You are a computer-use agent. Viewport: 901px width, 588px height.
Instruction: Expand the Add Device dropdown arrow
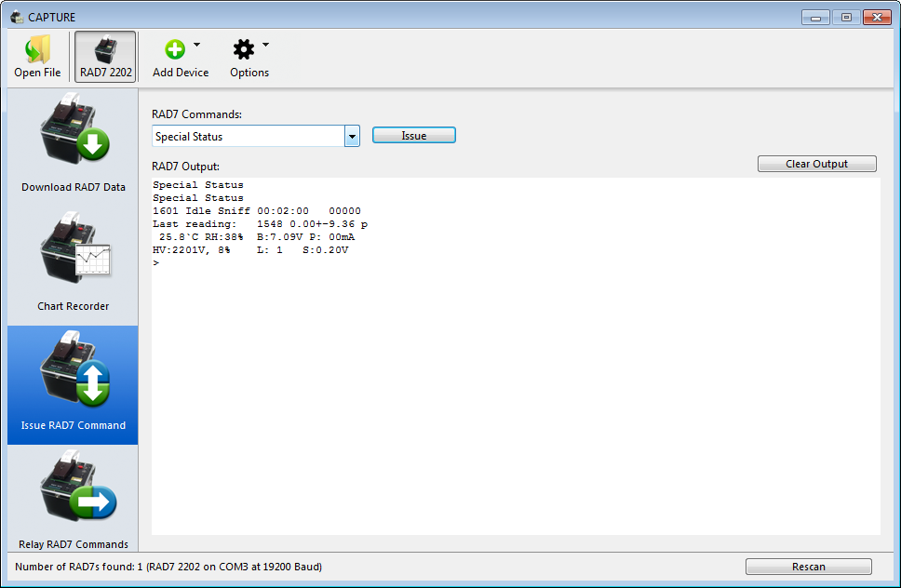point(196,45)
